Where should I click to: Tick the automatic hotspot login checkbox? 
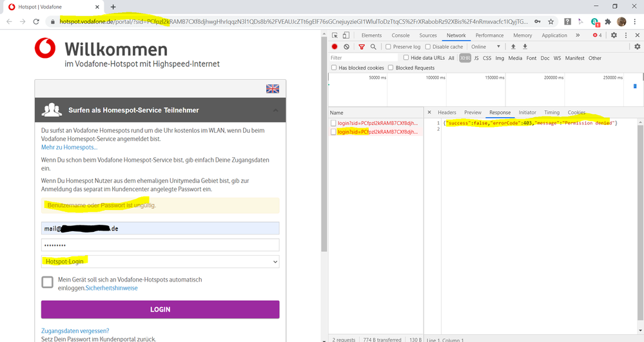(x=47, y=282)
